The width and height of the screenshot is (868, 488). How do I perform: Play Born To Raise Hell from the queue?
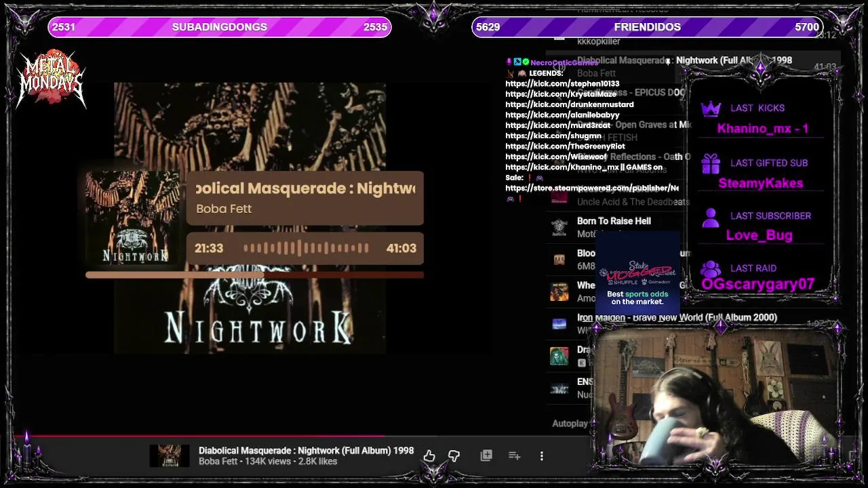pyautogui.click(x=614, y=221)
